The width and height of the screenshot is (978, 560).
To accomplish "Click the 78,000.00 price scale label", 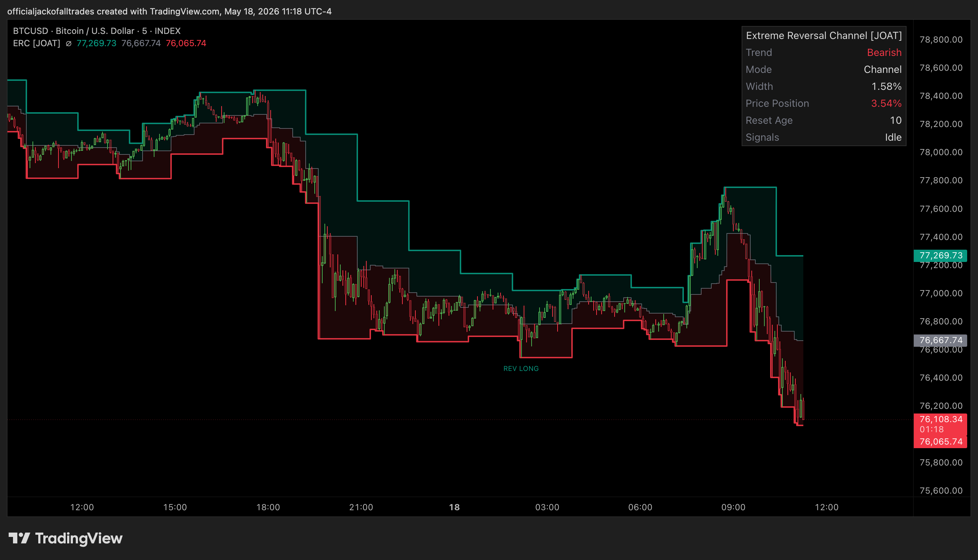I will point(941,152).
